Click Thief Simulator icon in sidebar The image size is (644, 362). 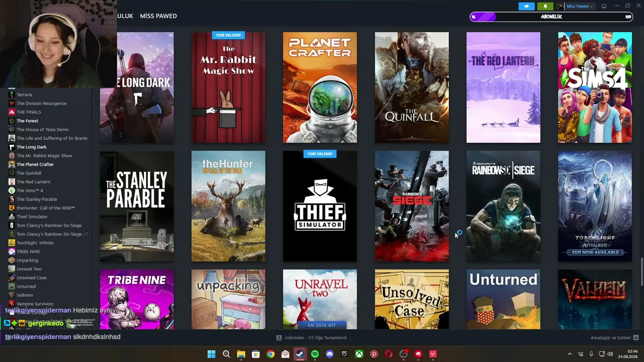pyautogui.click(x=12, y=217)
